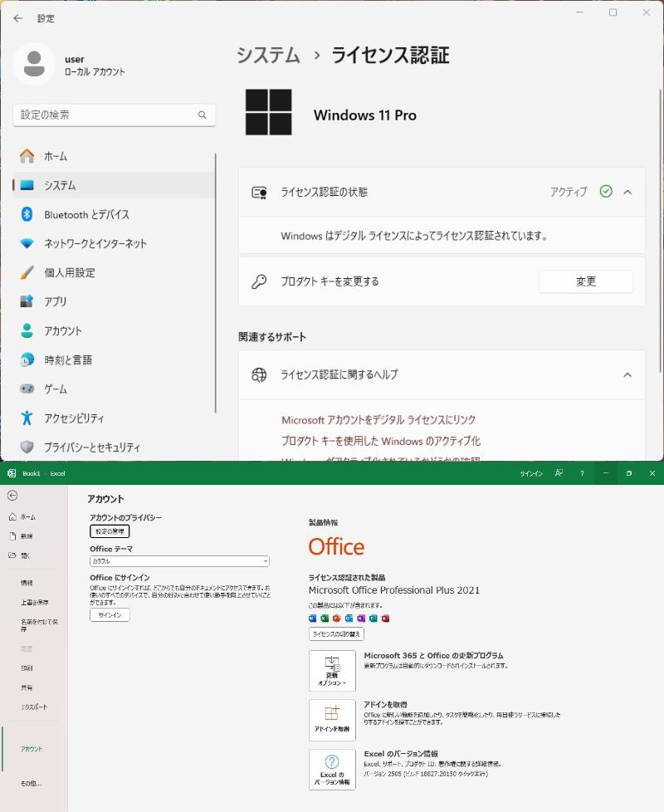This screenshot has height=812, width=664.
Task: Click the PowerPoint icon under included products
Action: coord(336,619)
